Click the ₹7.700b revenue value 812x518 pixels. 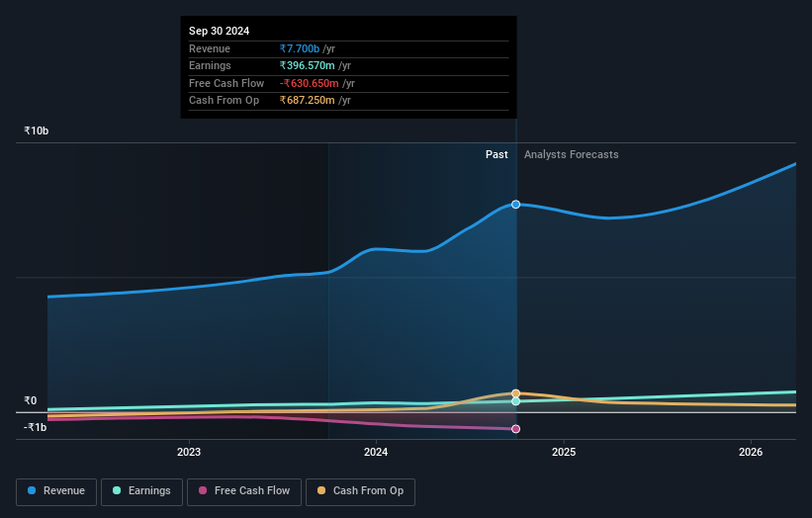[300, 48]
